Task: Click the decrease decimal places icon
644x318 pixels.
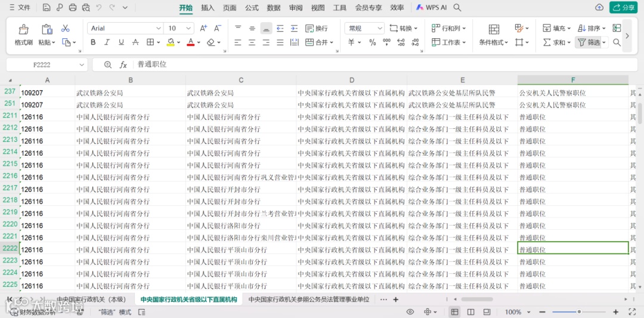Action: click(415, 42)
